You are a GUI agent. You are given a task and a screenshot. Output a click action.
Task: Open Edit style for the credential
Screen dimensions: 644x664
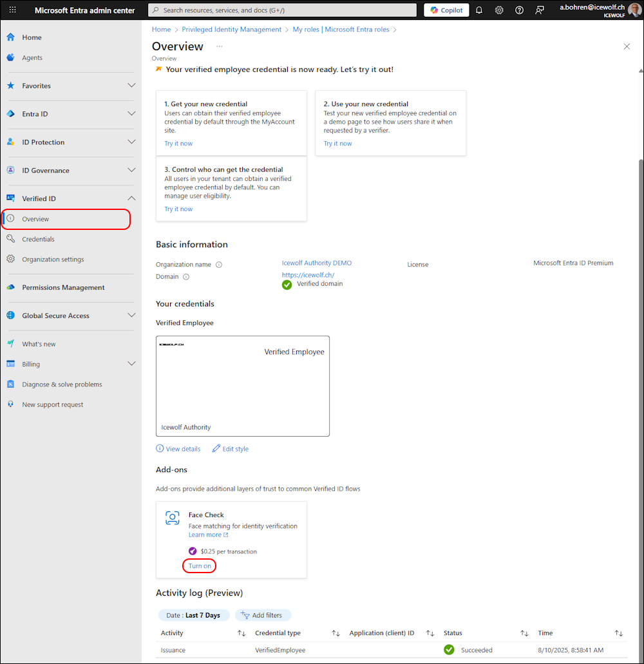[231, 449]
